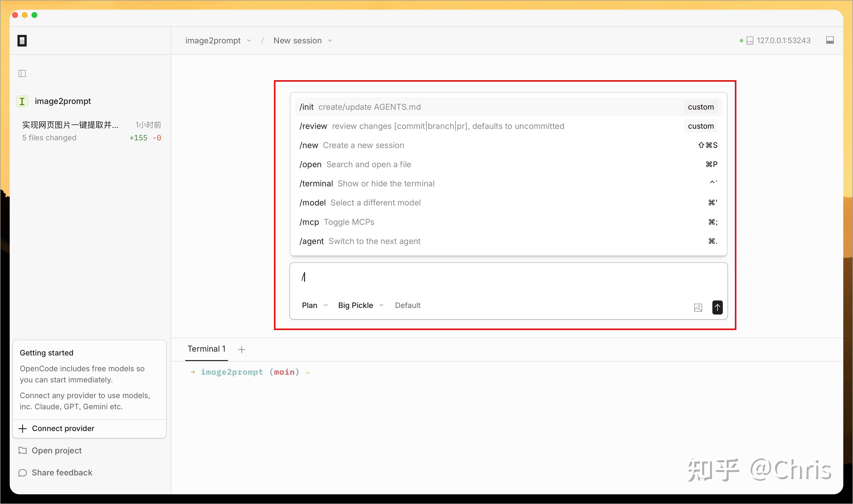Choose the /mcp Toggle MCPs command
The image size is (853, 504).
[508, 222]
